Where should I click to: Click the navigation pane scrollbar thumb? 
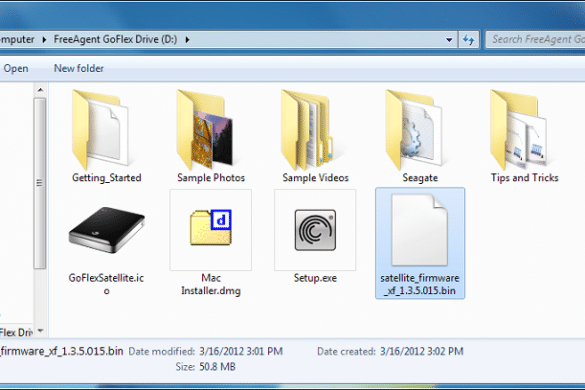click(x=40, y=183)
